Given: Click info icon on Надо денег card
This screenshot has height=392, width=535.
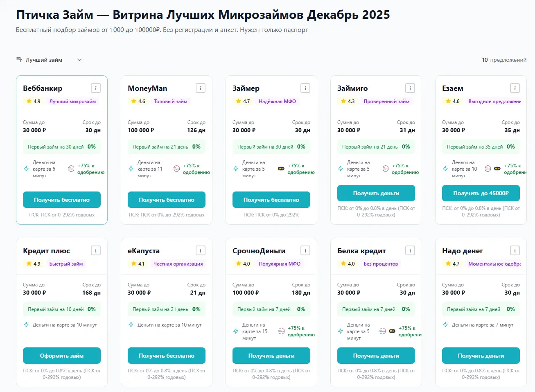Looking at the screenshot, I should pos(515,250).
